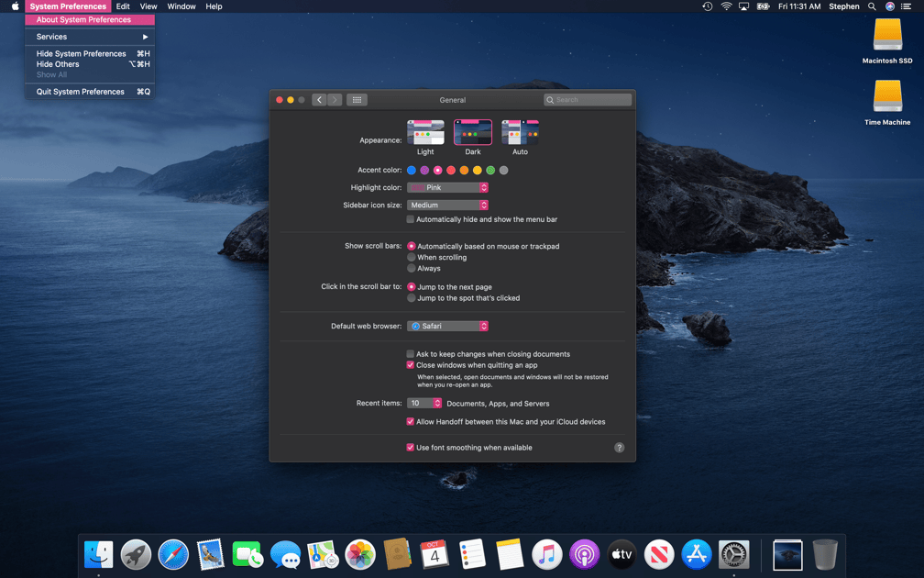Open Notification Center list icon
Viewport: 924px width, 578px height.
(x=907, y=6)
